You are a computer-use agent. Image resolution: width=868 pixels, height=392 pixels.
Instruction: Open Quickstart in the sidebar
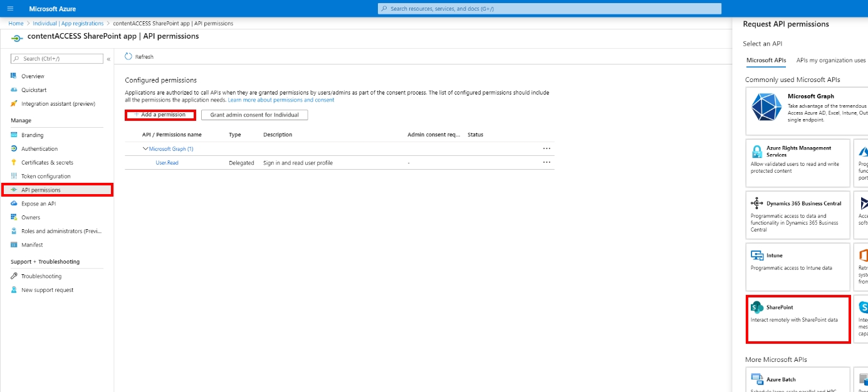click(34, 90)
